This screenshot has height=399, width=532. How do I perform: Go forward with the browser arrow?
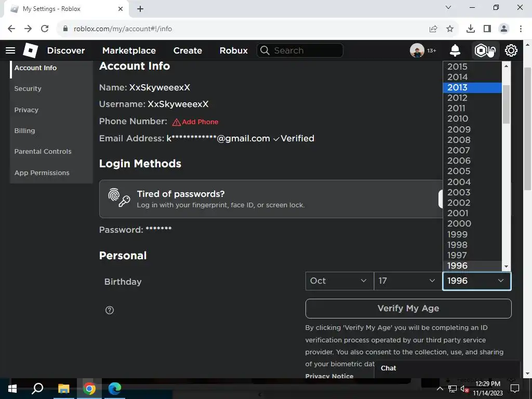[x=28, y=29]
